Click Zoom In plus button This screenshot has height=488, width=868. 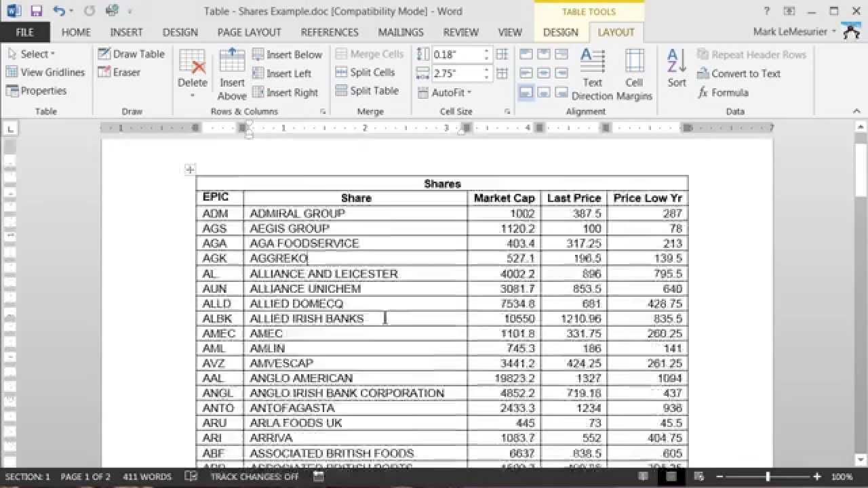pos(817,476)
